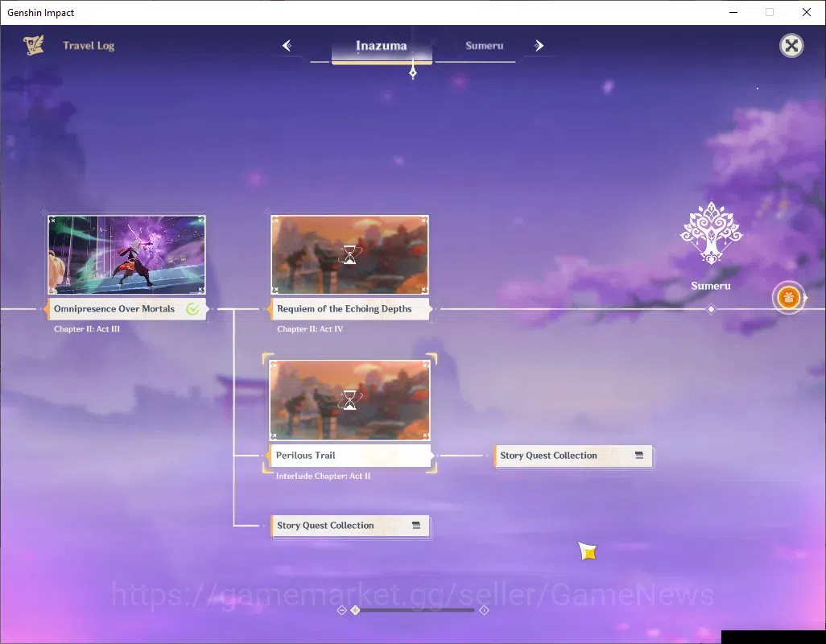Click the Sumeru label under the emblem
This screenshot has height=644, width=826.
coord(711,286)
